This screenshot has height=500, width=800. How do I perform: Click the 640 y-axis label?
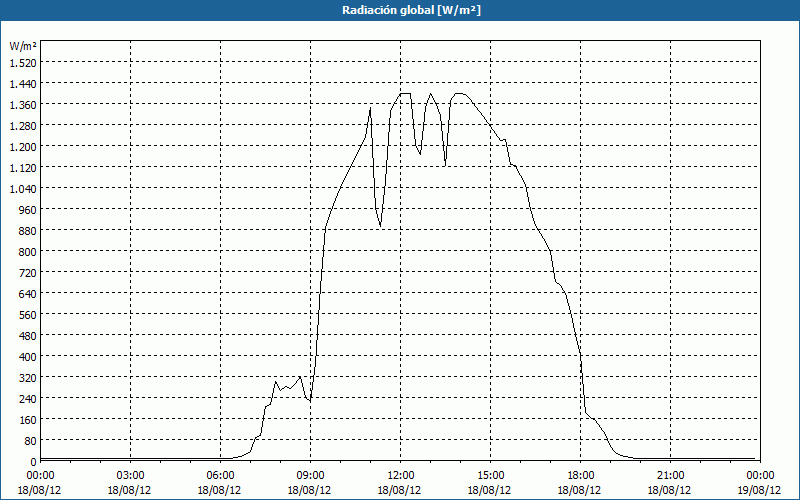28,293
